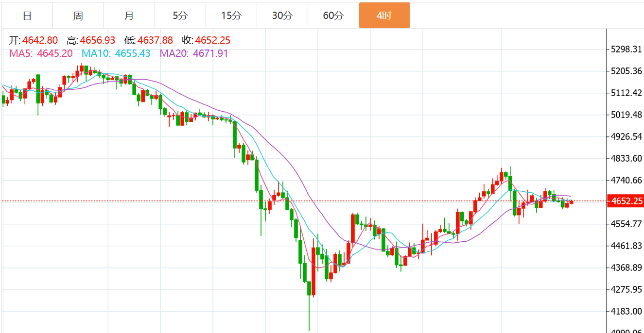Viewport: 644px width, 333px height.
Task: Click the 5205.36 price axis label
Action: coord(627,71)
